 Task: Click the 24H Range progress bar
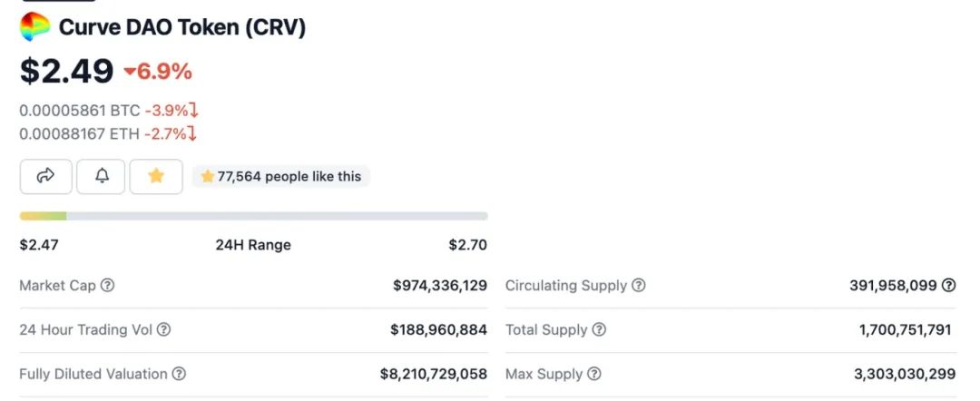point(253,216)
